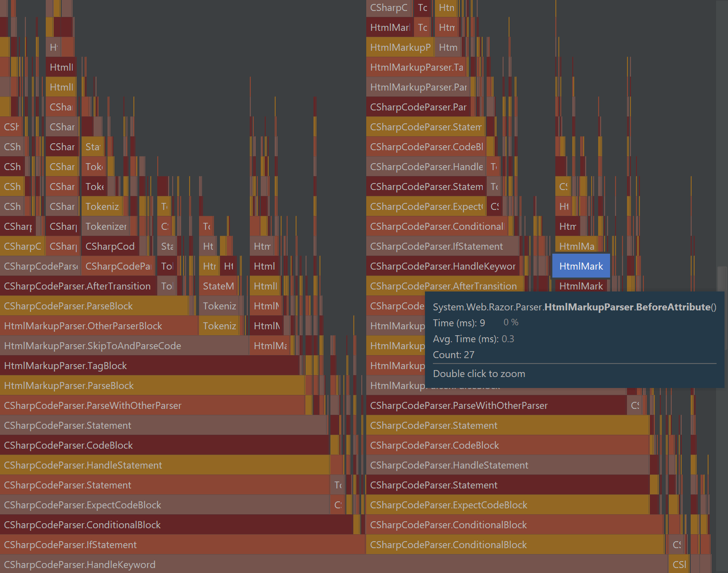The height and width of the screenshot is (573, 728).
Task: Select the CSharpCodeParser.AfterTransition frame on the left
Action: coord(77,286)
